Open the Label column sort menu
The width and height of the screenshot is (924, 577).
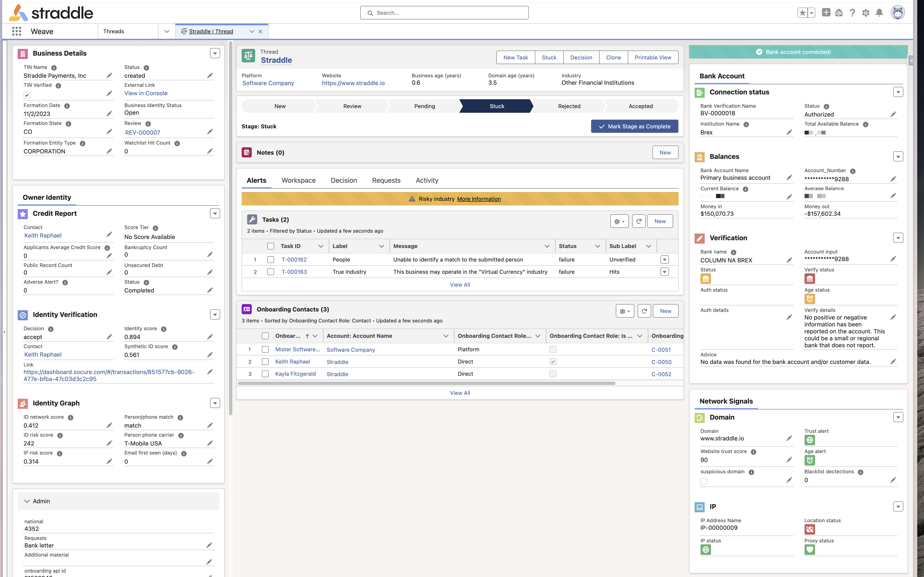click(381, 247)
